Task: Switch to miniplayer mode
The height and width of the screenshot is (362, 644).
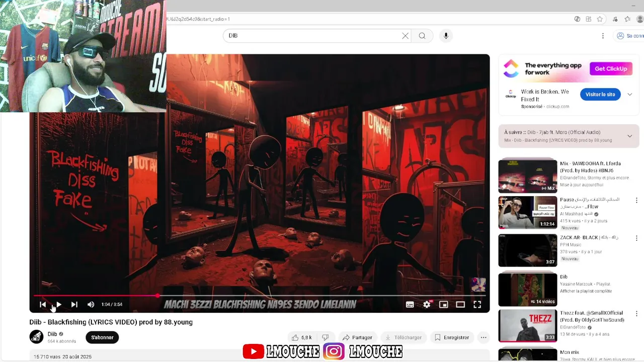Action: point(443,304)
